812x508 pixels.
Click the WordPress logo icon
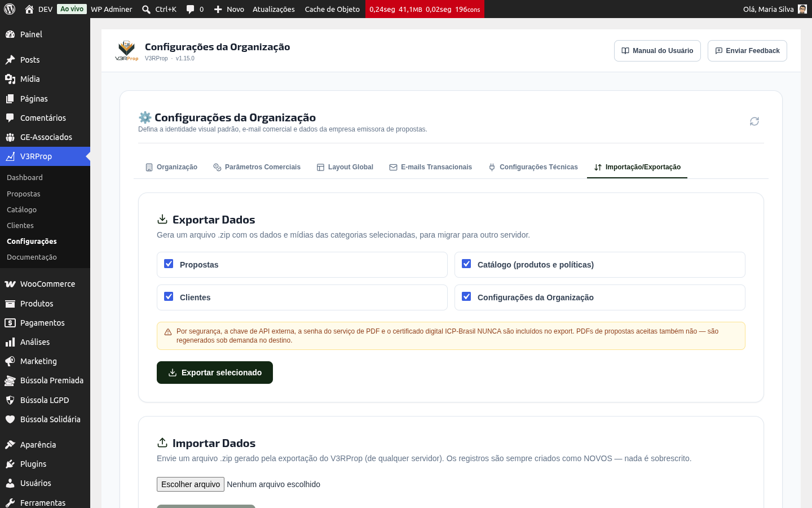point(9,9)
